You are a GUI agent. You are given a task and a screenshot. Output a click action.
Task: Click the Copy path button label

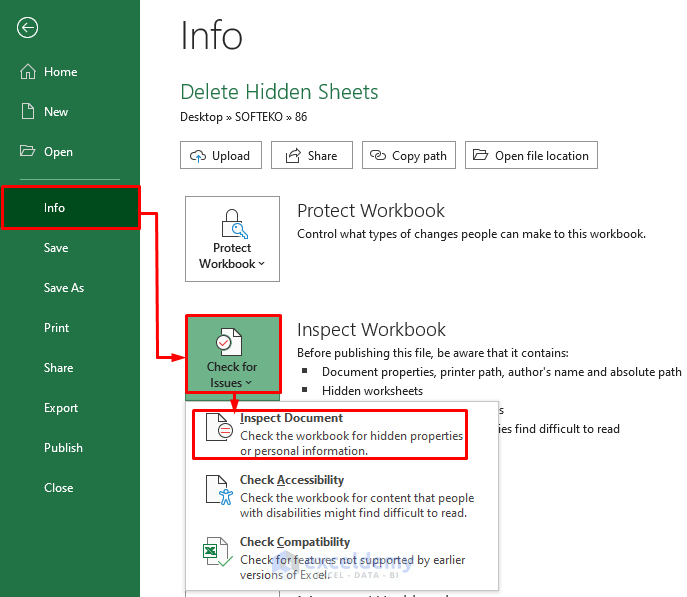[x=419, y=156]
